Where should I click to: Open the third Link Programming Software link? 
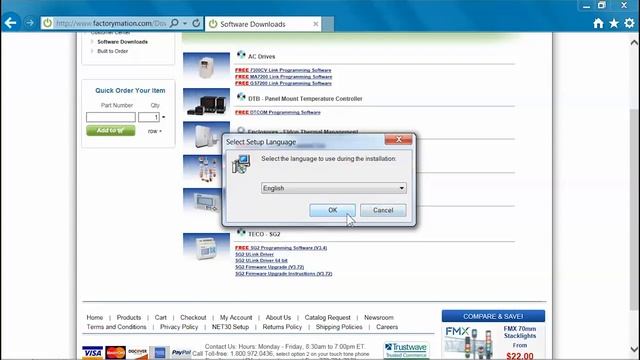tap(283, 83)
